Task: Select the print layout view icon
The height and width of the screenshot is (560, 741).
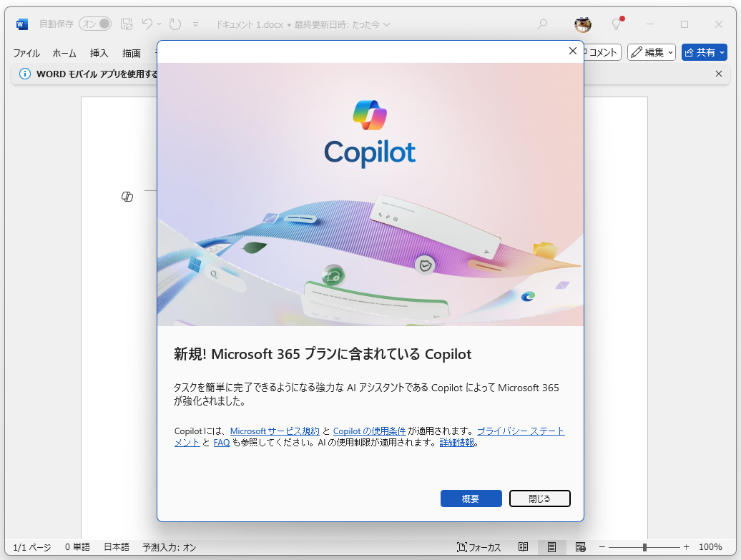Action: pyautogui.click(x=551, y=547)
